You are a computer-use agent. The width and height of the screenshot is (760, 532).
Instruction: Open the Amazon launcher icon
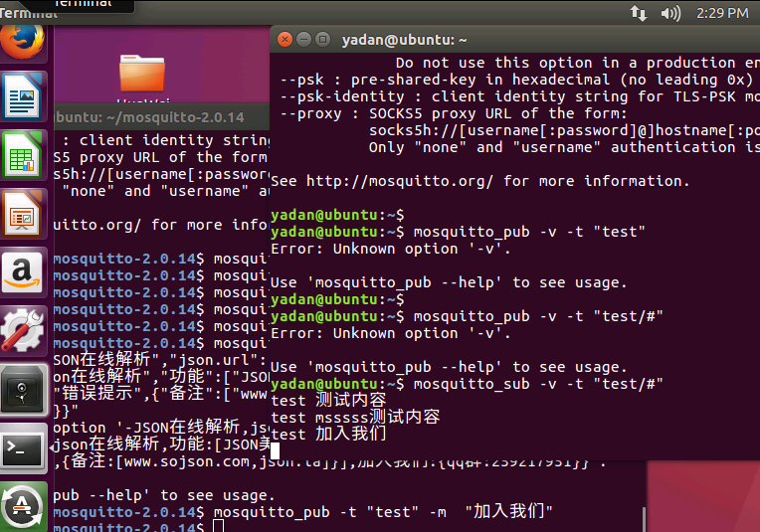(22, 272)
